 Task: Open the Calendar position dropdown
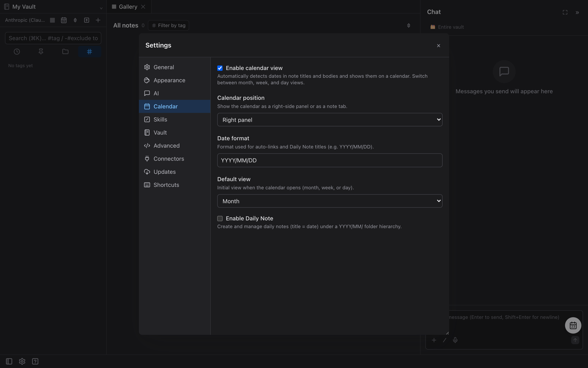tap(330, 120)
